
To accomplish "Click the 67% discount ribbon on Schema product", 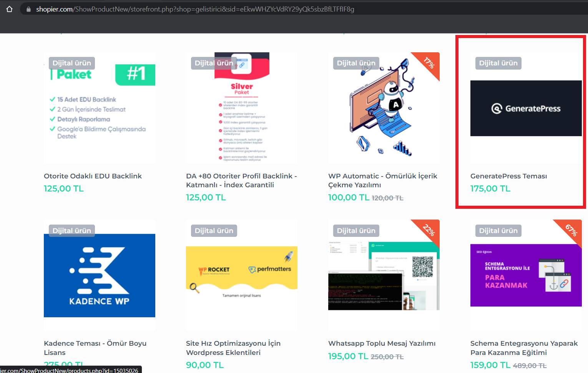I will coord(571,230).
